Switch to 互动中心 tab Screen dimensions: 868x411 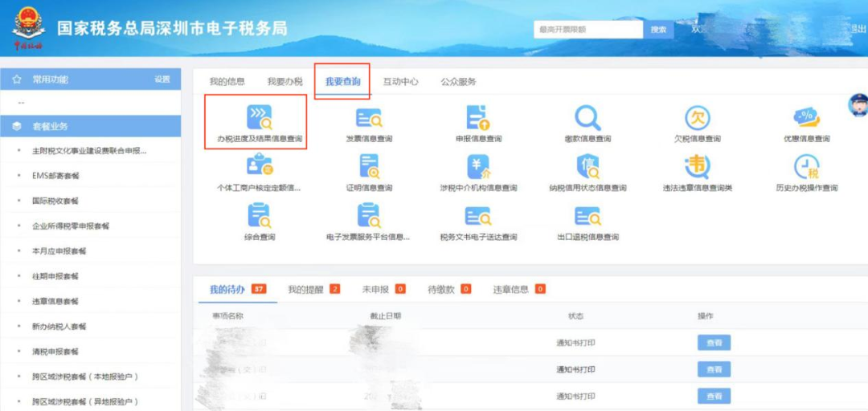coord(401,81)
